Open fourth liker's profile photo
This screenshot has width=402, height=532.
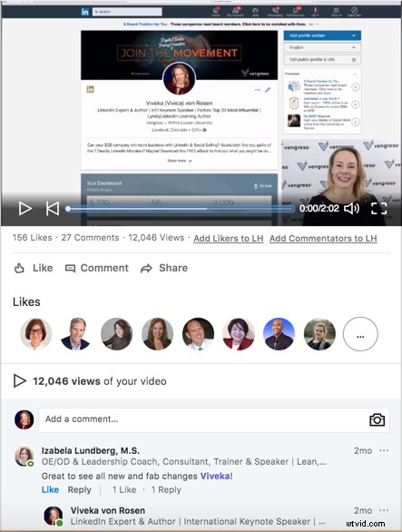click(x=157, y=334)
